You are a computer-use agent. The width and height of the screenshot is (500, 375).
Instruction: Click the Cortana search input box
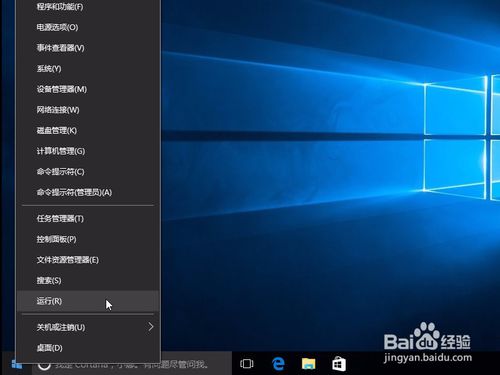pyautogui.click(x=132, y=364)
